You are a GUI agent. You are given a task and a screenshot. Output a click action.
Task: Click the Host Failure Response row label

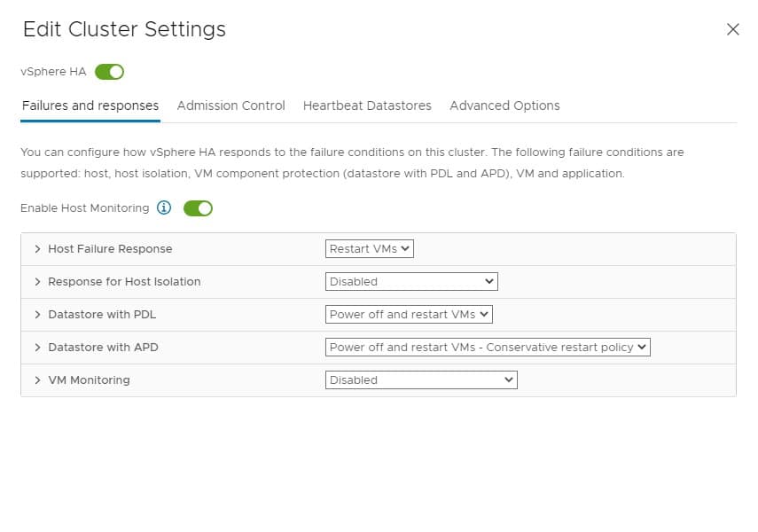coord(110,249)
